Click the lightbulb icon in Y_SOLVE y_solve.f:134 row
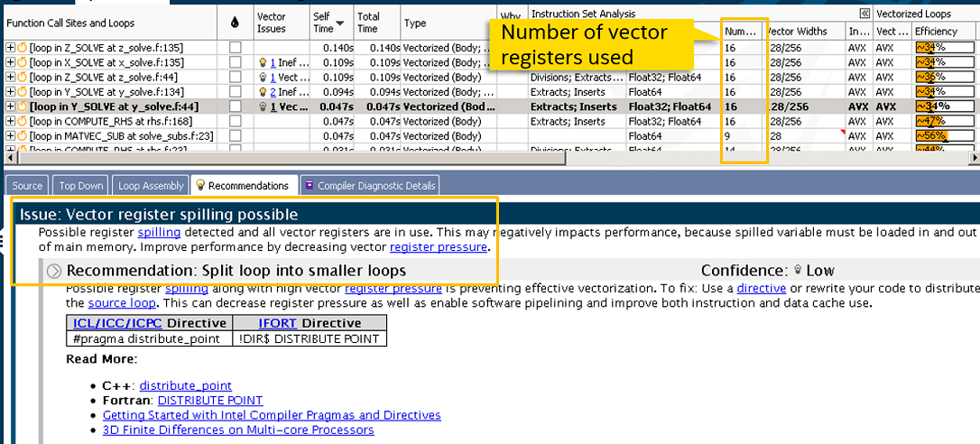This screenshot has height=444, width=980. click(x=263, y=91)
